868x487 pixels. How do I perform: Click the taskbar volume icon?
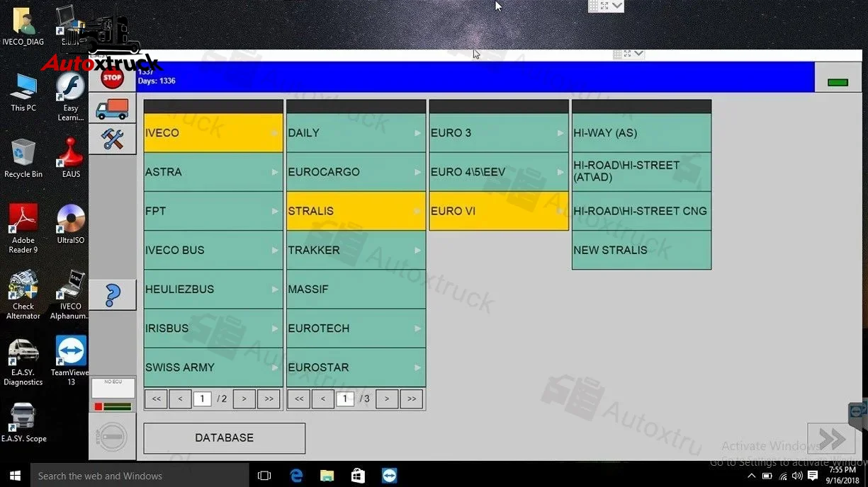click(797, 476)
